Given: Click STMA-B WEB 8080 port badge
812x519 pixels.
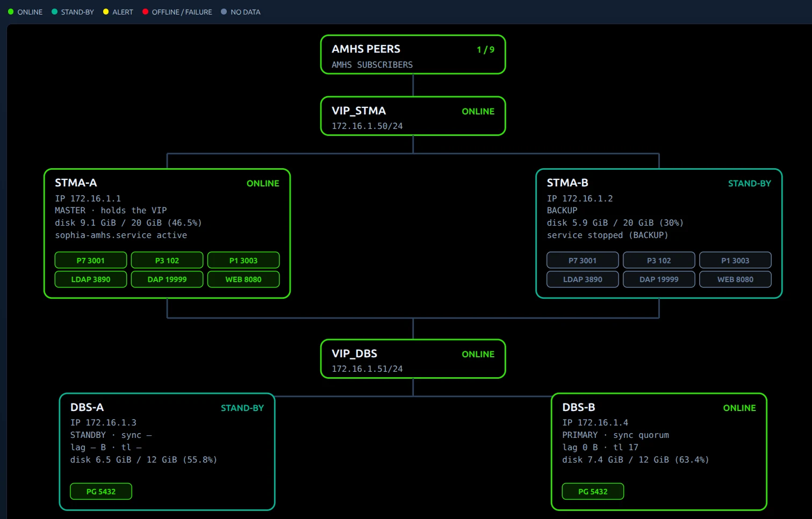Looking at the screenshot, I should [735, 279].
